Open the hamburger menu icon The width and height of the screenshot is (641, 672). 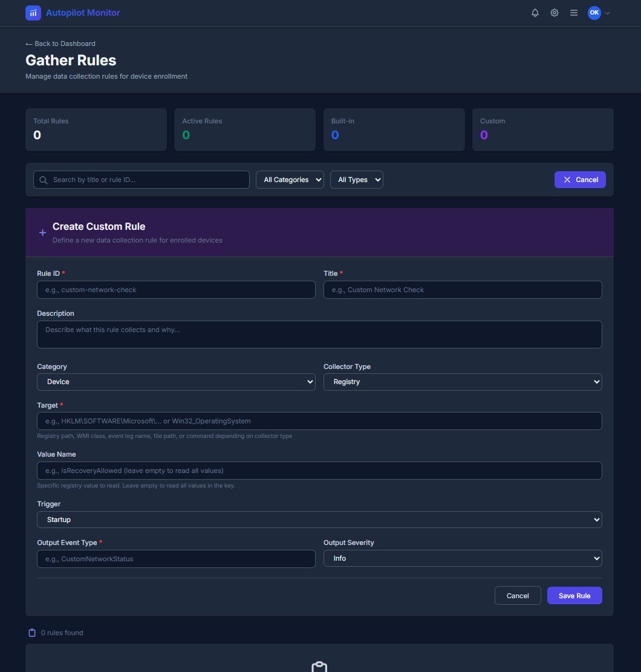pyautogui.click(x=573, y=13)
